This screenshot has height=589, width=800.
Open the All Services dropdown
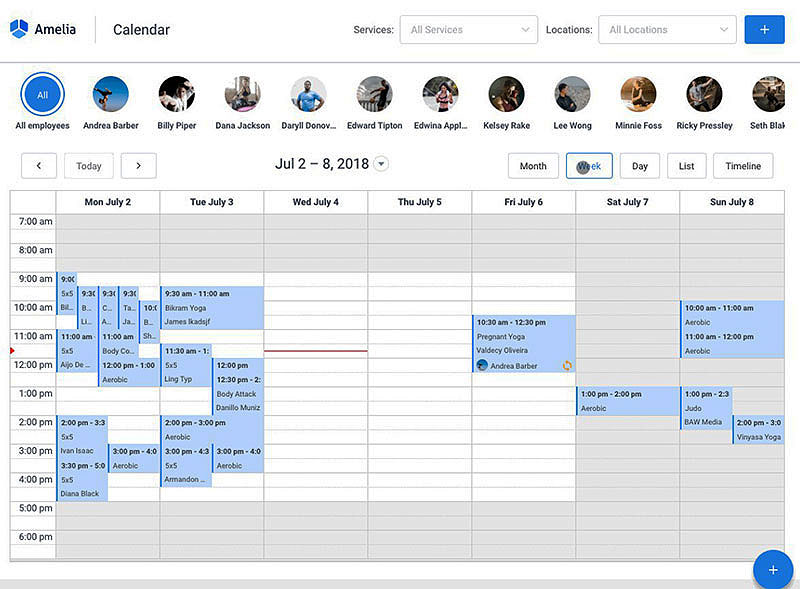468,29
